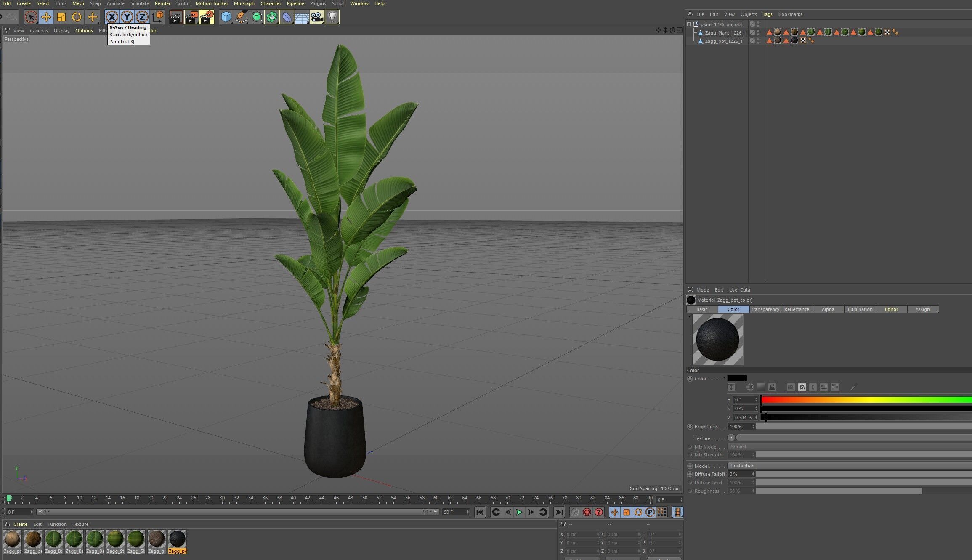Toggle Parameter keyframe recording P button
The image size is (972, 560).
[x=650, y=512]
